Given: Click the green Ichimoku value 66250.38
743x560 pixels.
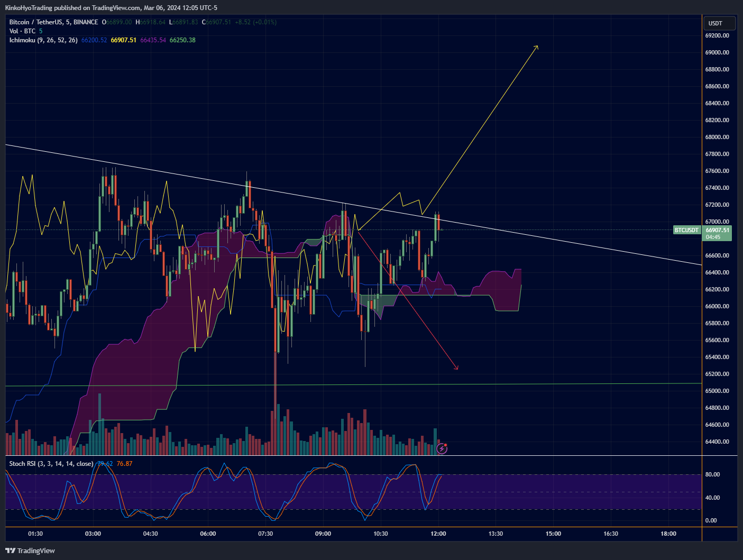Looking at the screenshot, I should pyautogui.click(x=182, y=40).
